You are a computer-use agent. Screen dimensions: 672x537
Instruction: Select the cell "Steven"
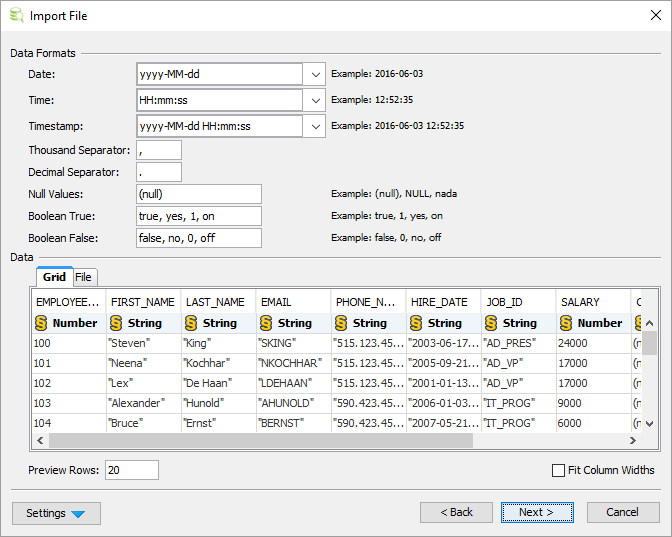(144, 343)
